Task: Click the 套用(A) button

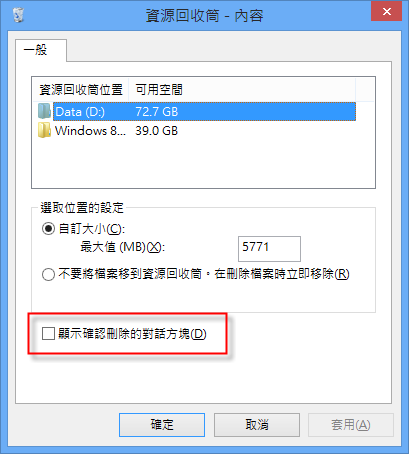Action: [x=351, y=425]
